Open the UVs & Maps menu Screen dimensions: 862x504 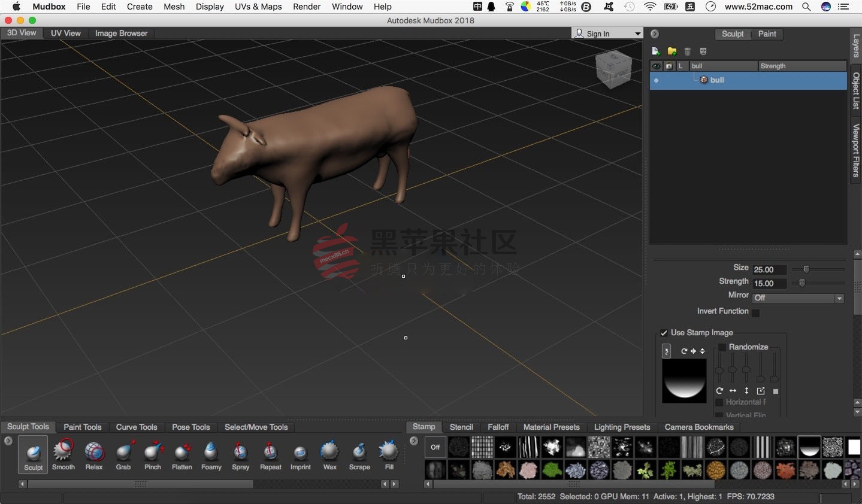(x=258, y=7)
